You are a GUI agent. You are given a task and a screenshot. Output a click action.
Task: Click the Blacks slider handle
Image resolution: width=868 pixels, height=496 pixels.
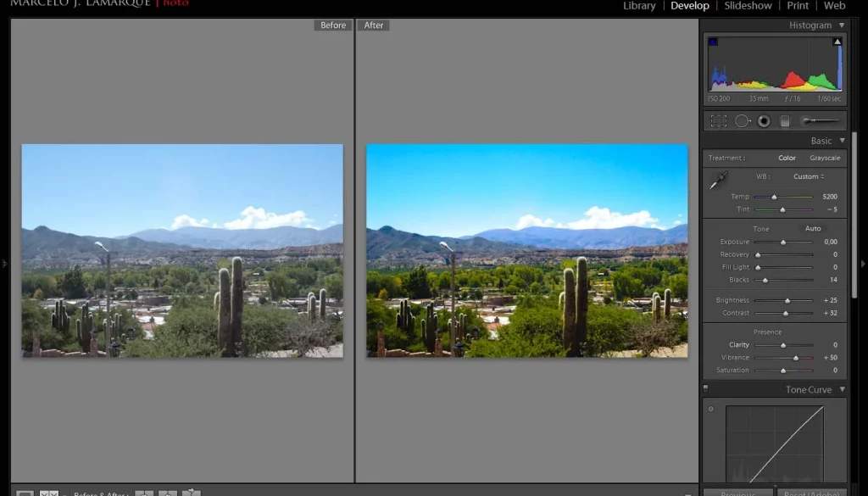[x=765, y=281]
